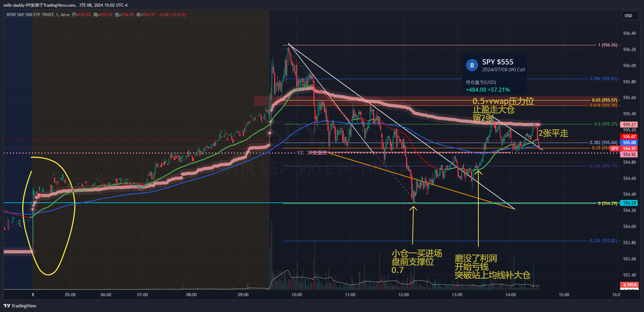Click the SPY $555 position card title
The width and height of the screenshot is (644, 312).
point(497,62)
